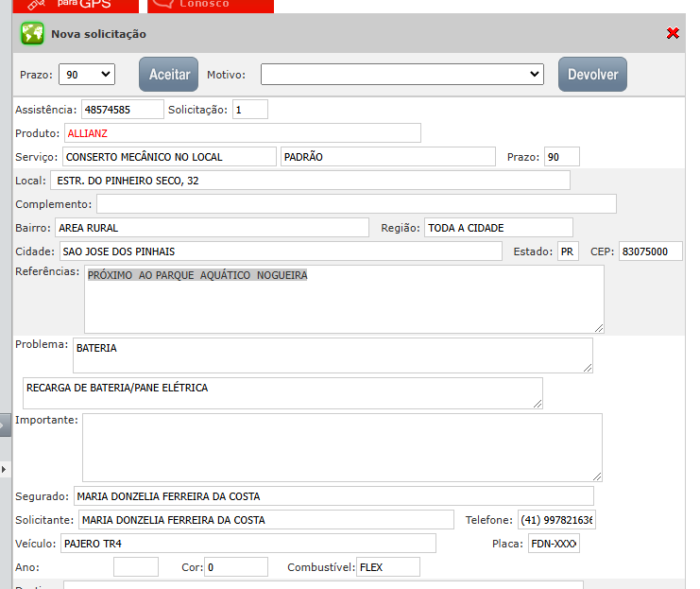Click Cidade field SAO JOSE DOS PINHAIS
The width and height of the screenshot is (700, 589).
[281, 251]
